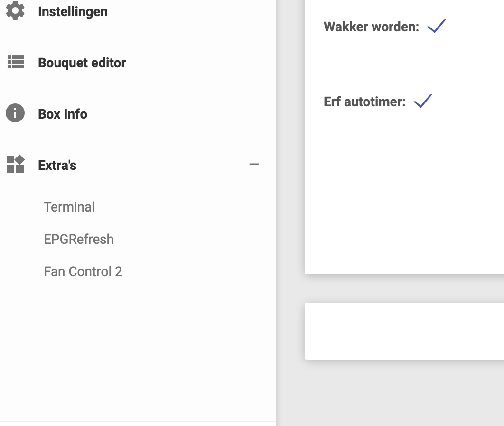Screen dimensions: 504x426
Task: Toggle the Erf autotimer checkmark
Action: coord(423,101)
